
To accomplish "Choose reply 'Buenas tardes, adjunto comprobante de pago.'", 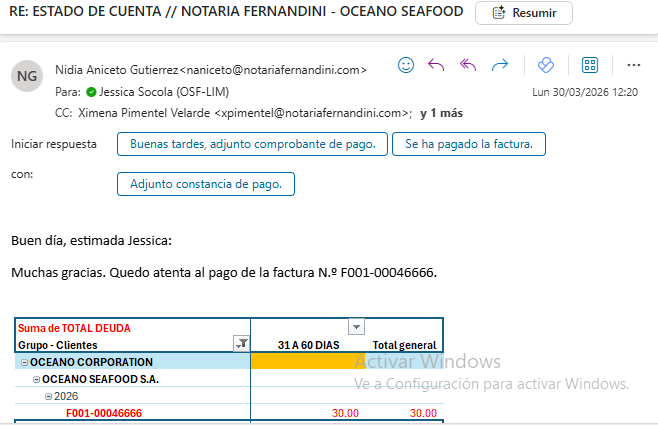I will point(252,144).
